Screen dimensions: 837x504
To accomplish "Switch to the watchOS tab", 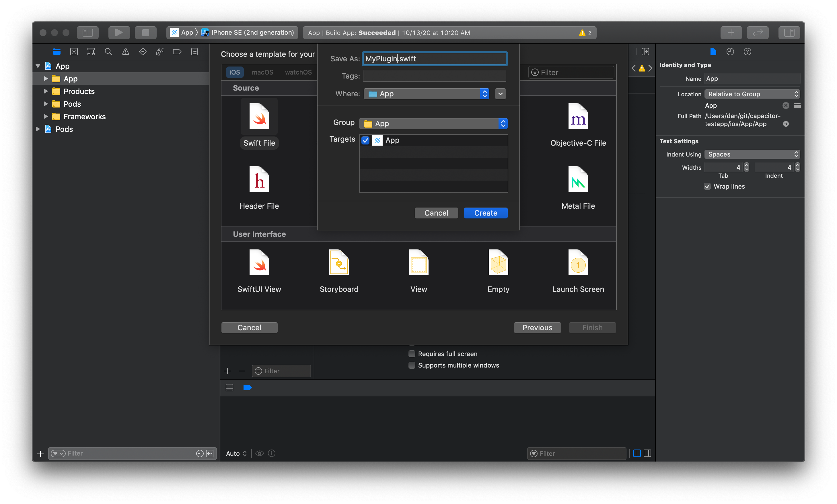I will [x=298, y=72].
